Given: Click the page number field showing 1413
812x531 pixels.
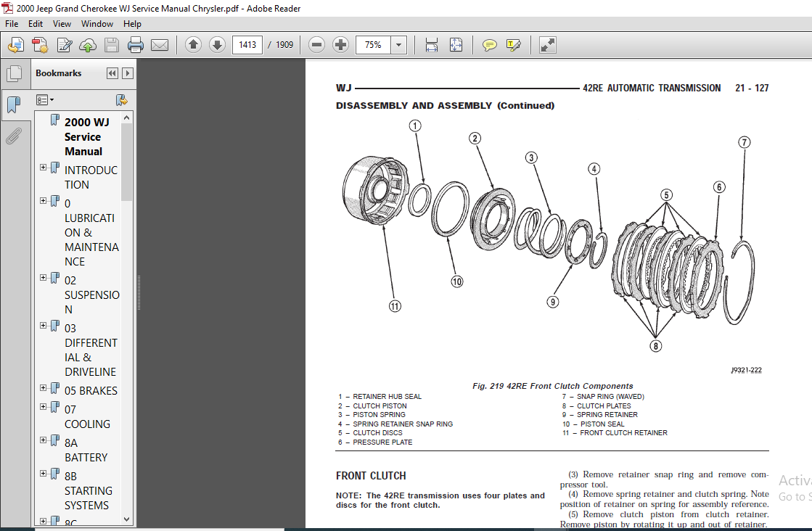Looking at the screenshot, I should pyautogui.click(x=247, y=45).
